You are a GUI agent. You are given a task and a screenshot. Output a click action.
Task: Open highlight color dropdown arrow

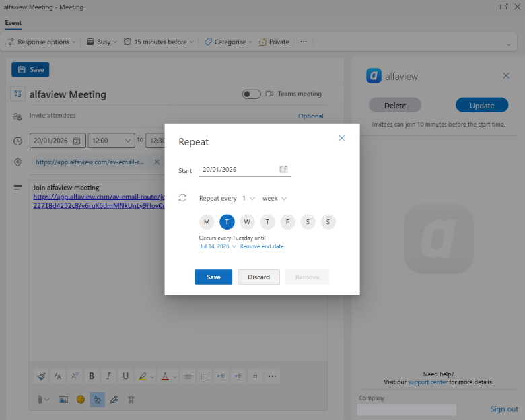tap(152, 377)
